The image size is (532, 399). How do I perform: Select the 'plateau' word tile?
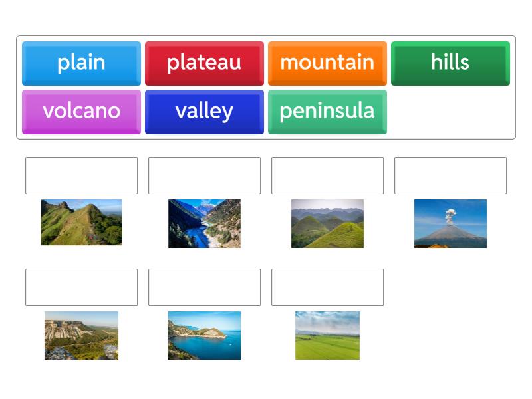point(204,63)
